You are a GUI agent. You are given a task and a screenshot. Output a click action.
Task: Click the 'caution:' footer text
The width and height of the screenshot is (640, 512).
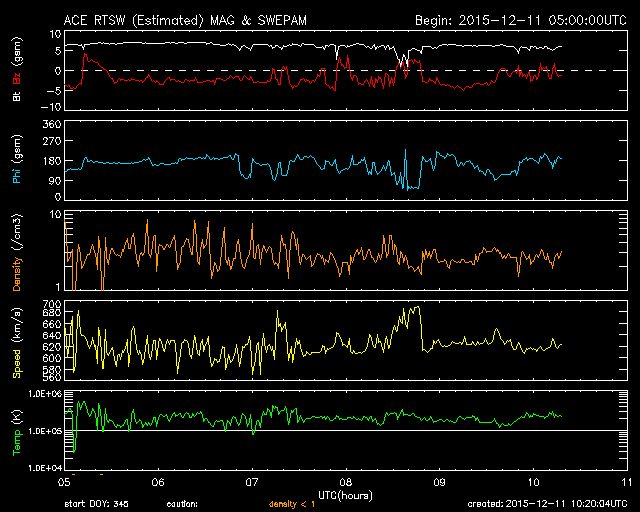(x=182, y=504)
